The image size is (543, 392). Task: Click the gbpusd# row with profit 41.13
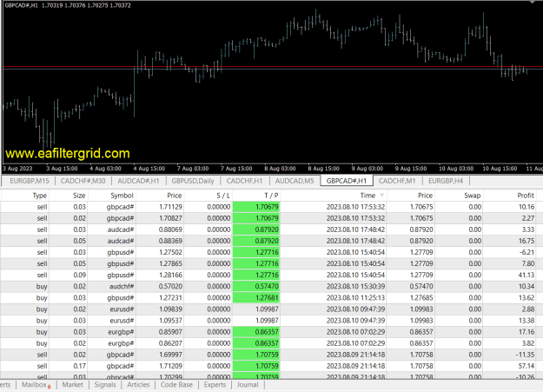point(268,276)
